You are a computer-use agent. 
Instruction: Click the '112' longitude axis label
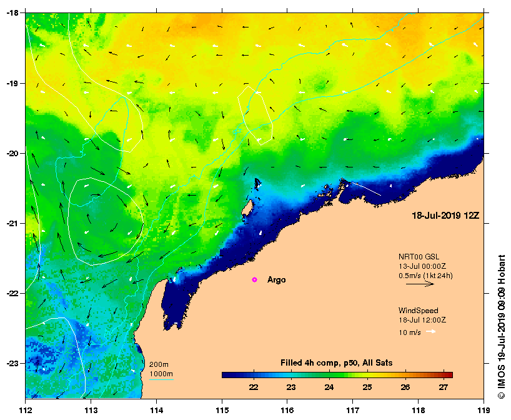pos(26,411)
